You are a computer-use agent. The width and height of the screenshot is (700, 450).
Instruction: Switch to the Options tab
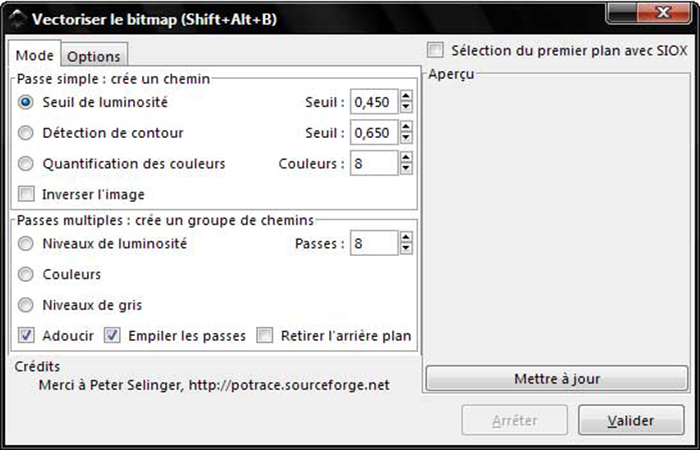pos(93,57)
